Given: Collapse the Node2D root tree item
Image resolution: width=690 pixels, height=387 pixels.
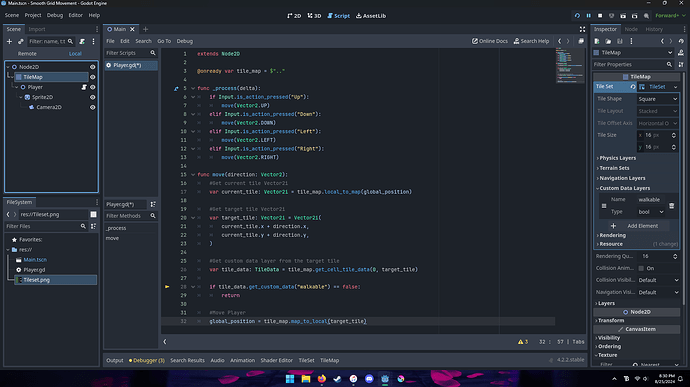Looking at the screenshot, I should [8, 67].
